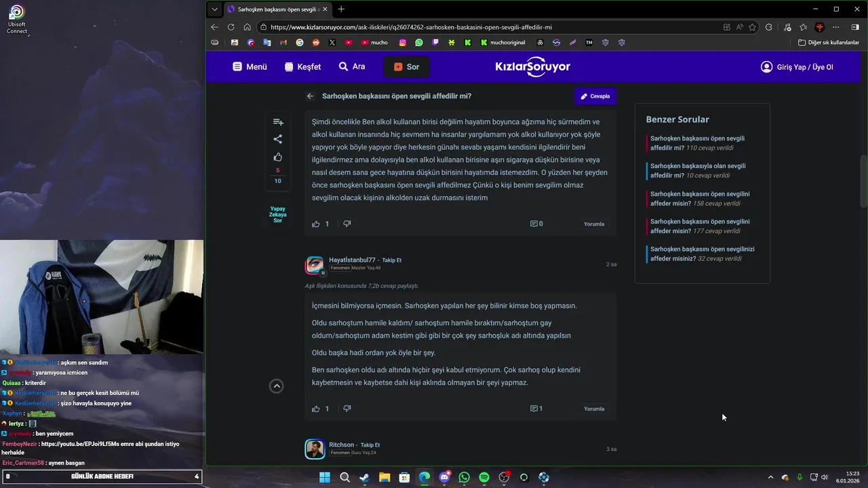The image size is (868, 488).
Task: Follow HayatIstanbul77 with Takip Et
Action: click(392, 260)
